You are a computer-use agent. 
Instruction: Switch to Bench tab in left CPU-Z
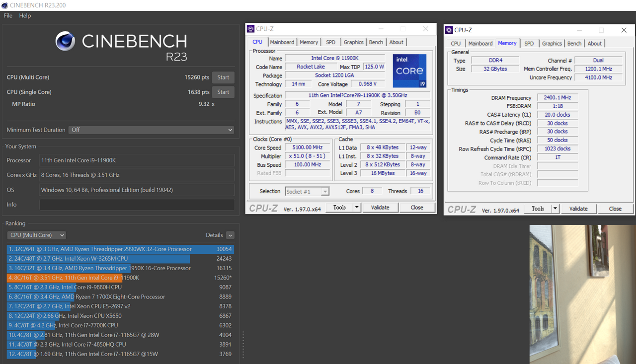[x=376, y=42]
